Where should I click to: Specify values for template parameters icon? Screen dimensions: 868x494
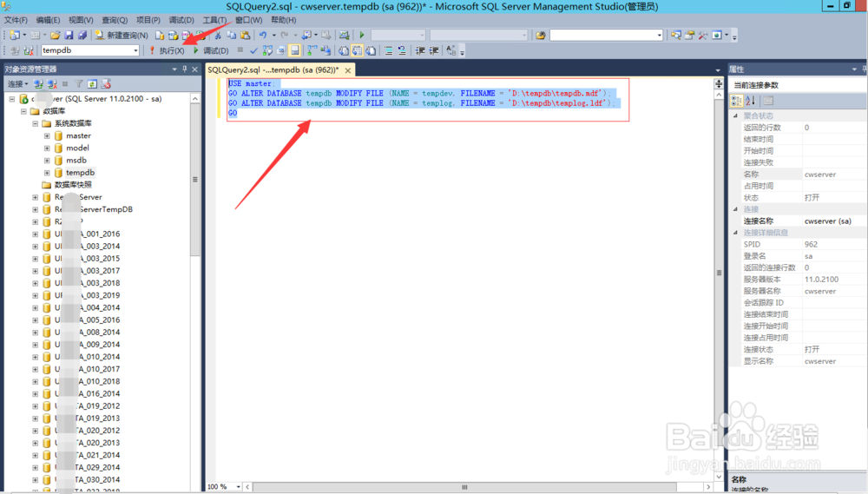point(451,50)
